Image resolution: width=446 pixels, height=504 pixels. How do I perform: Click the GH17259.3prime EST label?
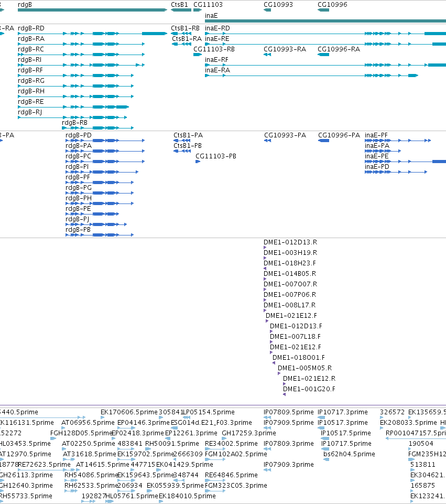[249, 433]
